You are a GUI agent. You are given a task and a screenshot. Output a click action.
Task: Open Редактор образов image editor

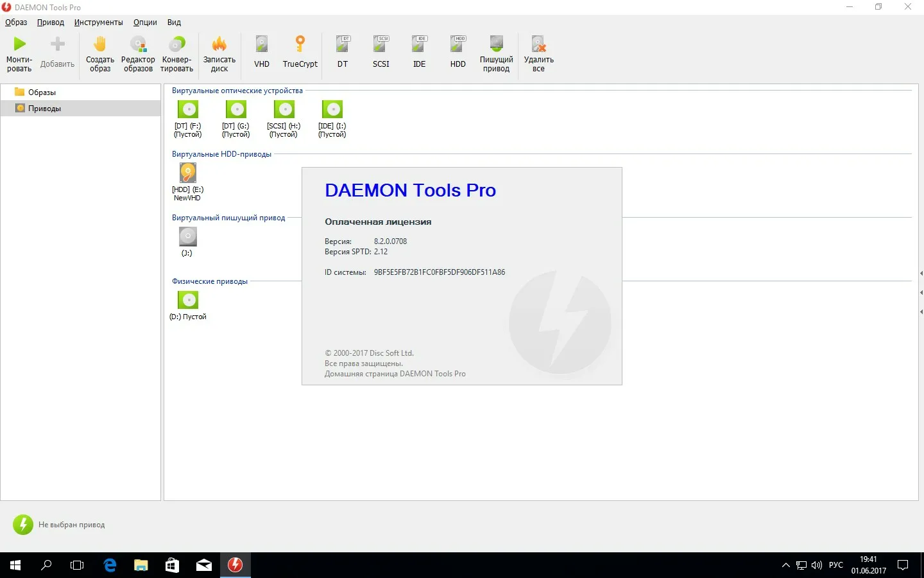138,44
